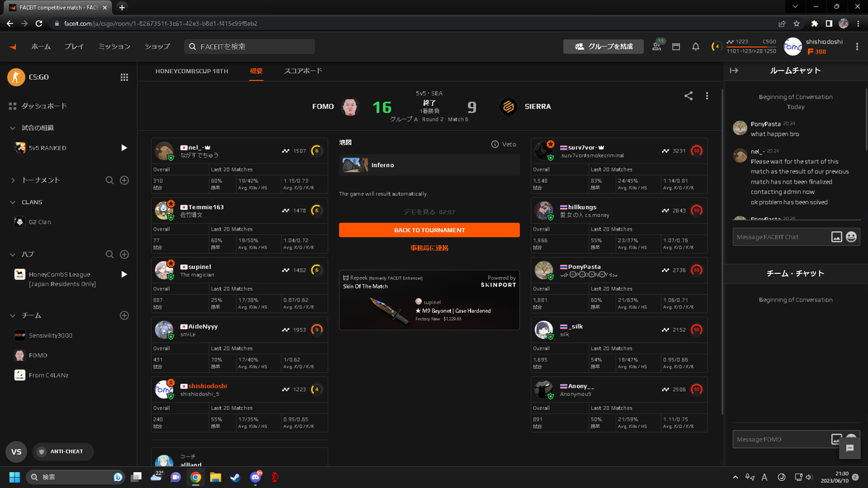Open Steam from the Windows taskbar
The height and width of the screenshot is (488, 868).
235,477
